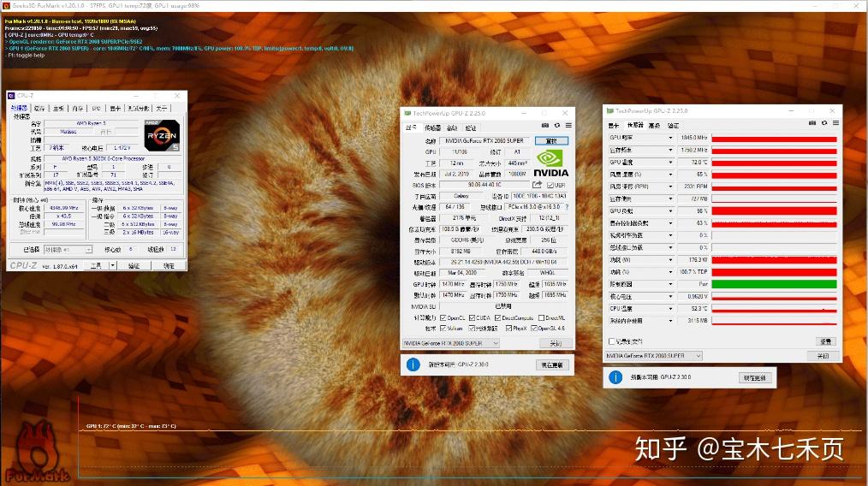This screenshot has height=486, width=868.
Task: Click Update Now button in GPU-Z graphics card window
Action: click(x=552, y=364)
